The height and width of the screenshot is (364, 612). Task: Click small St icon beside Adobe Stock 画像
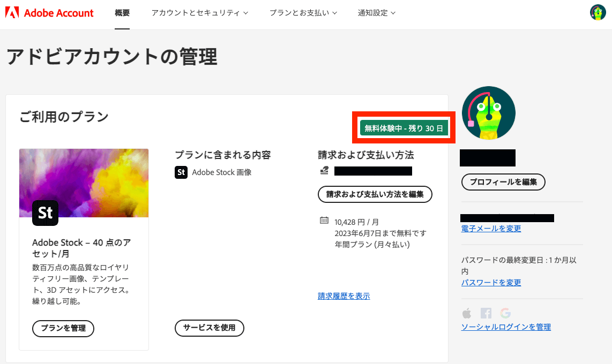point(181,172)
